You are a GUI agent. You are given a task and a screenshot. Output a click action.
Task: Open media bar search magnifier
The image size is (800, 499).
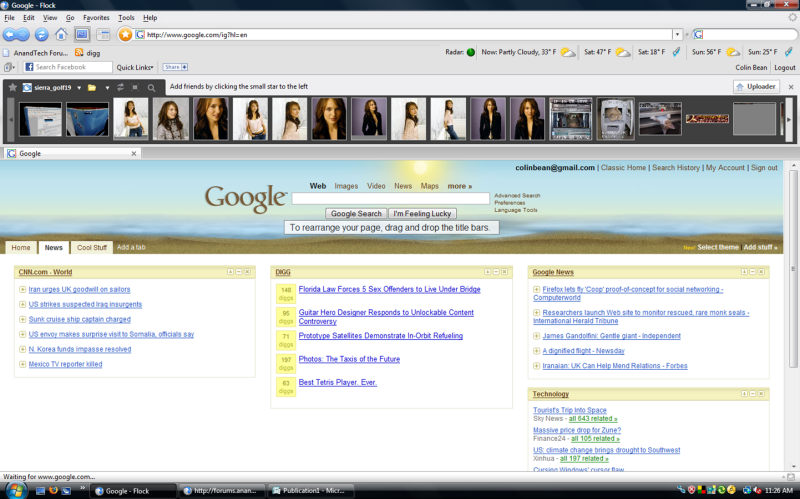[152, 88]
